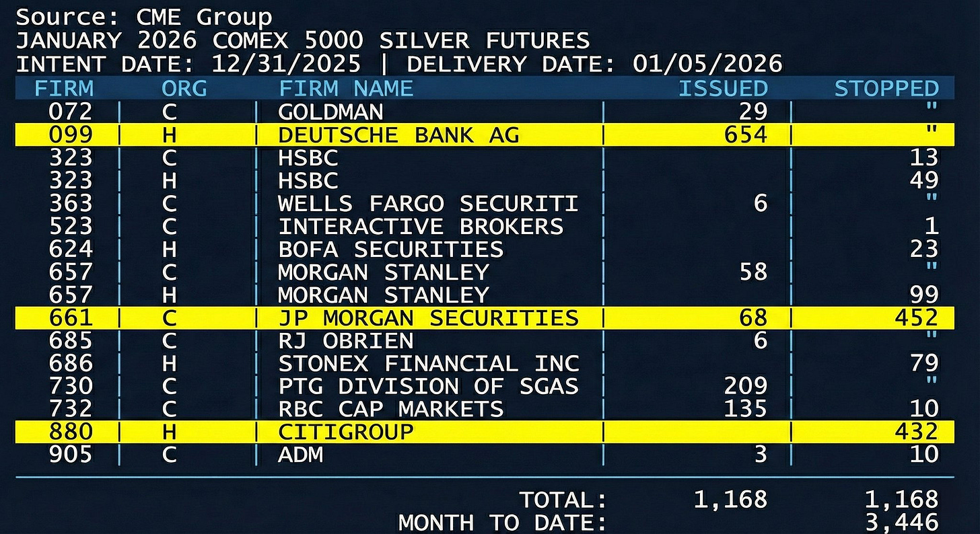
Task: Select the INTERACTIVE BROKERS row
Action: click(x=417, y=226)
